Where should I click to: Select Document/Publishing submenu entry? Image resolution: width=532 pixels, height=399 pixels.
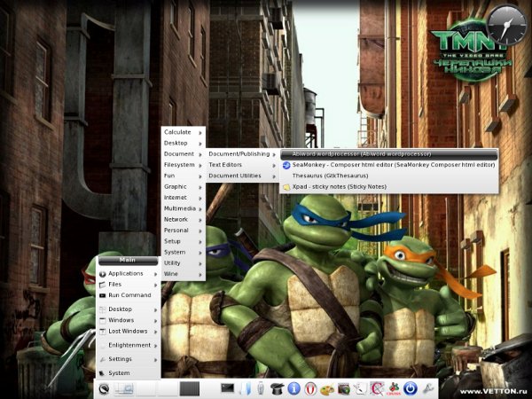[243, 154]
